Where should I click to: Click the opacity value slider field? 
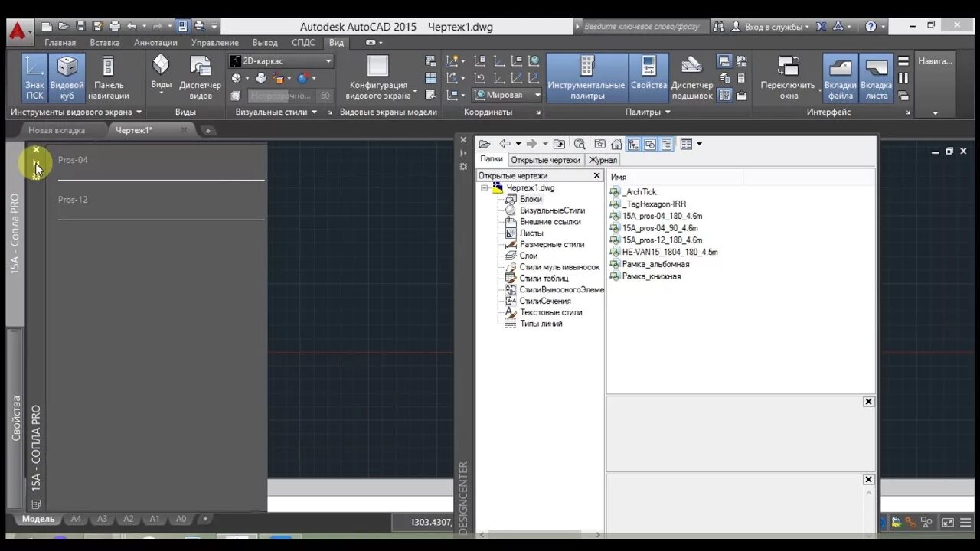click(280, 96)
